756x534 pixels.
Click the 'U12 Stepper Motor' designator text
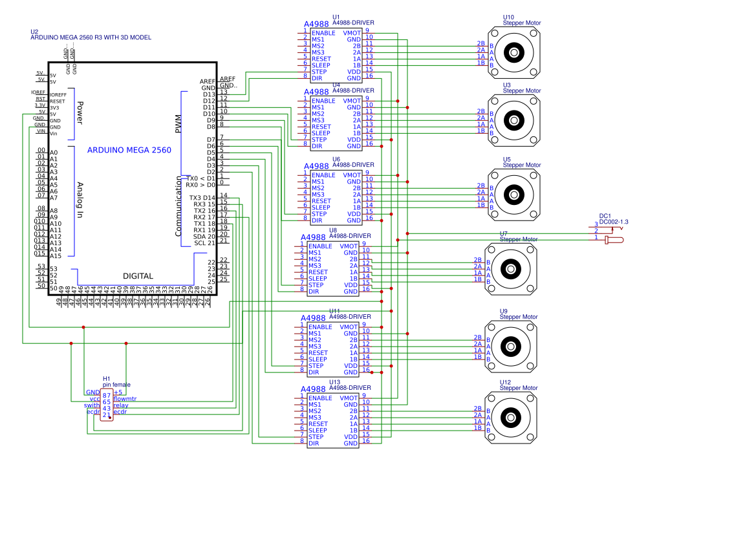coord(518,385)
